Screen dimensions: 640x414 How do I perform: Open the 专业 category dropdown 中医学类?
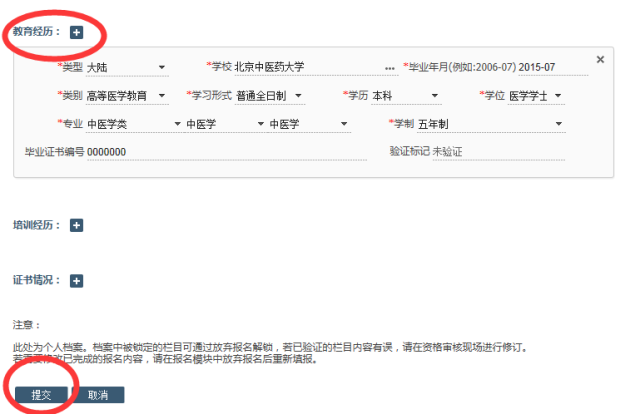pos(134,124)
